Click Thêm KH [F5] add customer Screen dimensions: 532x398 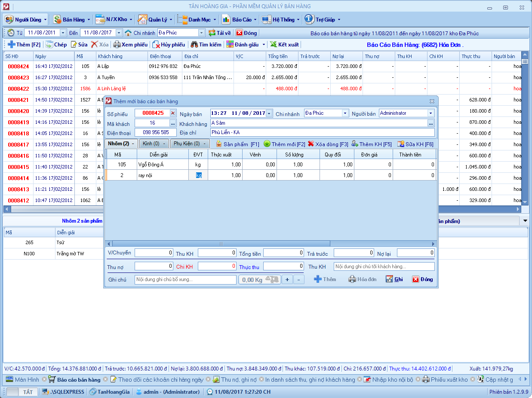[371, 144]
